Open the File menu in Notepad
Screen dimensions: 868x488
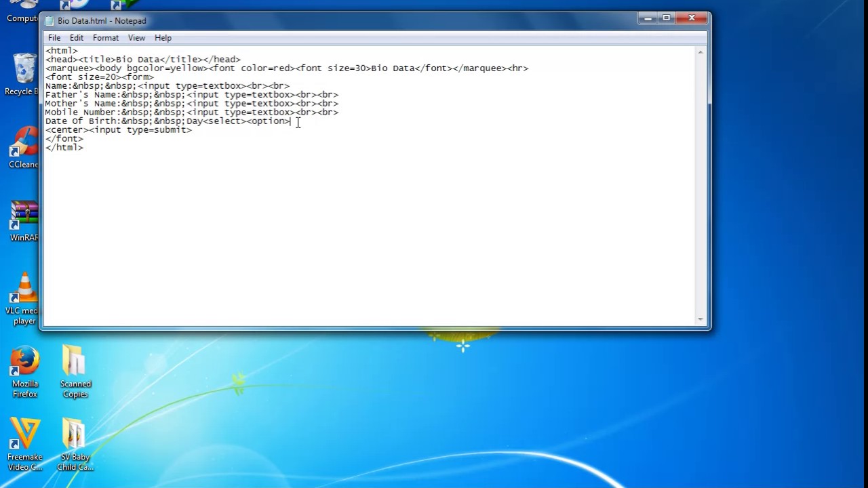[54, 38]
